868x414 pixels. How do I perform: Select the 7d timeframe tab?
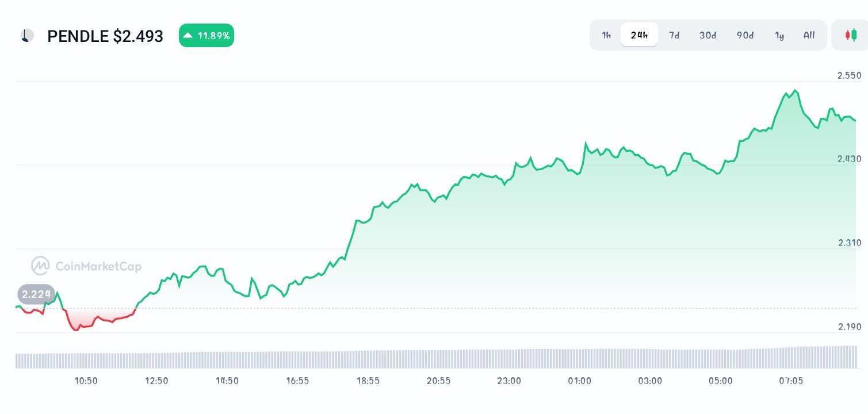674,35
